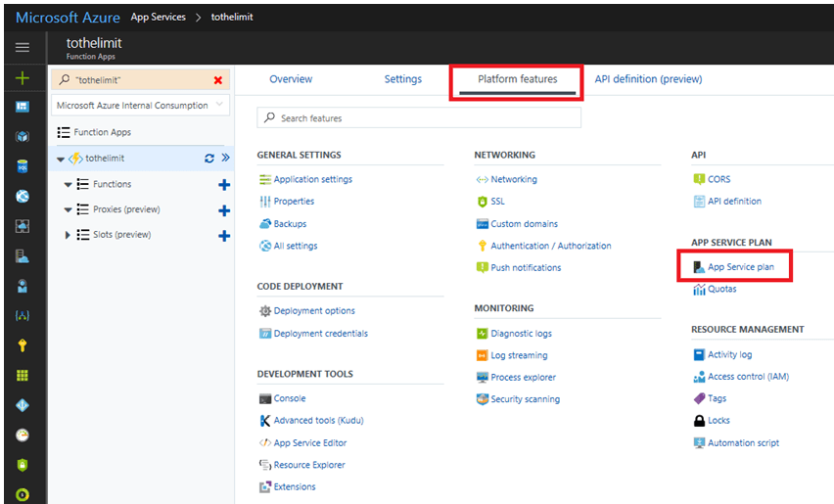This screenshot has width=834, height=504.
Task: Click the Backups cloud icon
Action: pyautogui.click(x=265, y=223)
